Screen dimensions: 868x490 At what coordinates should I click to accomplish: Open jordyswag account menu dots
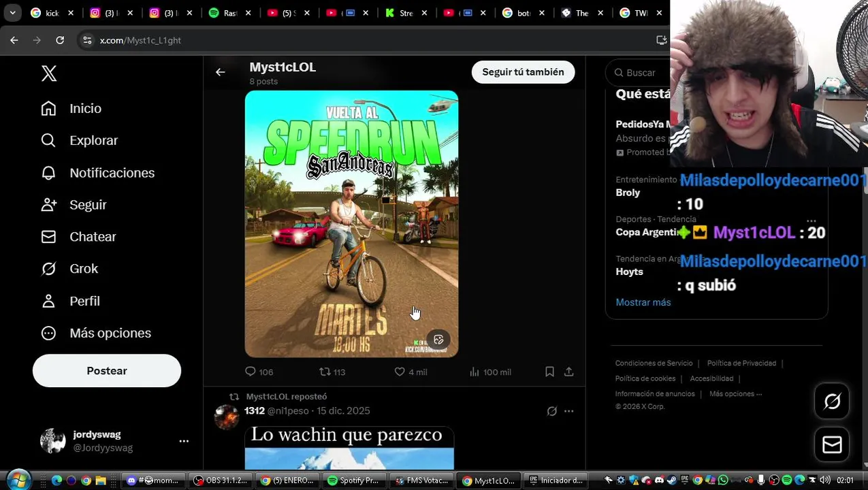pyautogui.click(x=184, y=441)
